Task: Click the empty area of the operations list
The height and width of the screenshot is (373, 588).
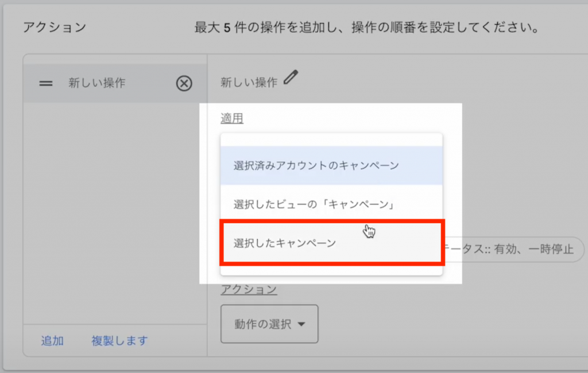Action: pyautogui.click(x=115, y=212)
